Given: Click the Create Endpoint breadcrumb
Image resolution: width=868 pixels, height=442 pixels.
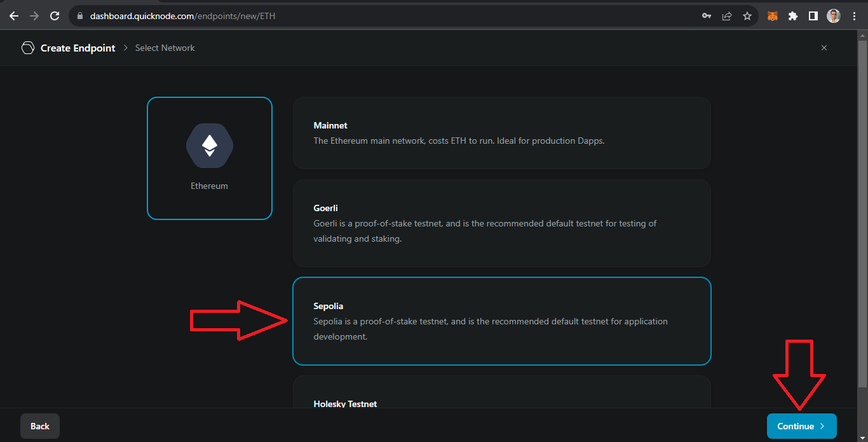Looking at the screenshot, I should click(x=78, y=48).
